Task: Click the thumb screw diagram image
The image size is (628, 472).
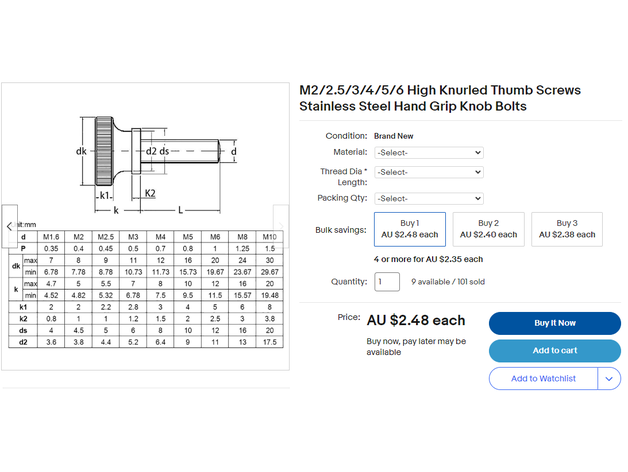Action: tap(150, 158)
